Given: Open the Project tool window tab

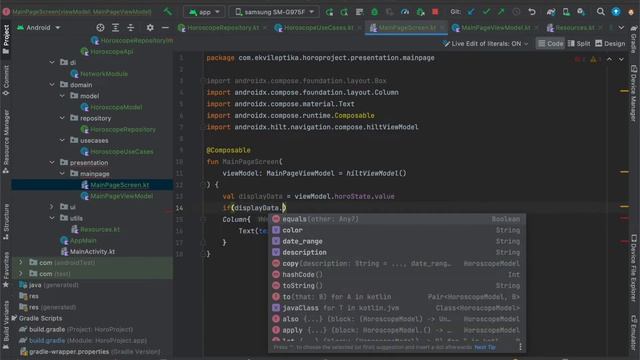Looking at the screenshot, I should [6, 39].
